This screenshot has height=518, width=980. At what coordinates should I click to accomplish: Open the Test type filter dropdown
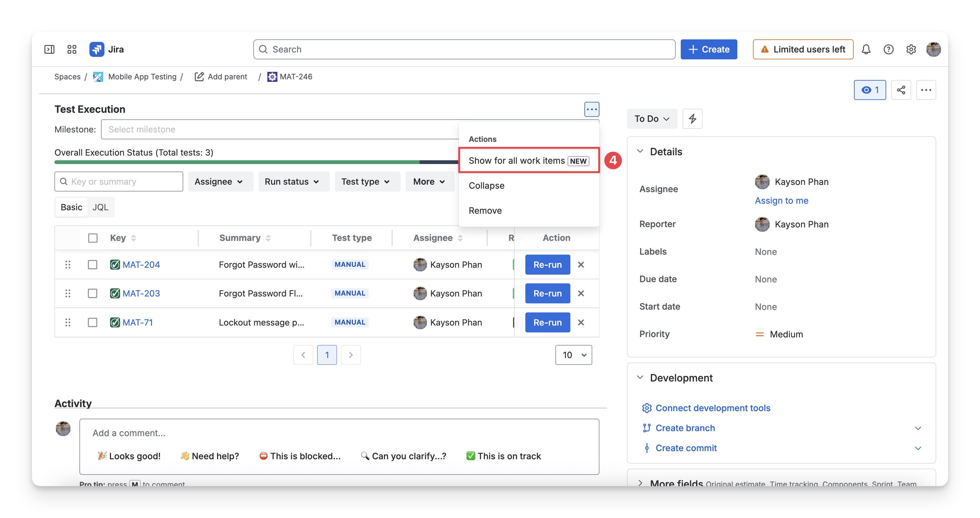click(367, 182)
